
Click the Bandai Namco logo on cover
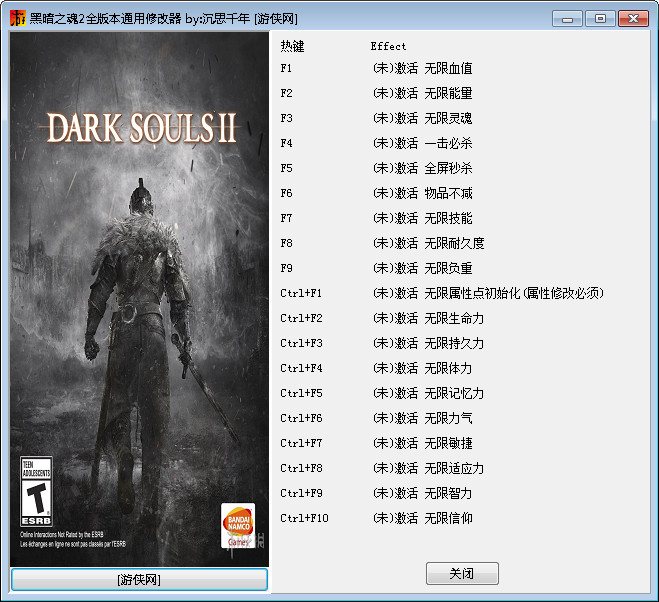pyautogui.click(x=238, y=525)
